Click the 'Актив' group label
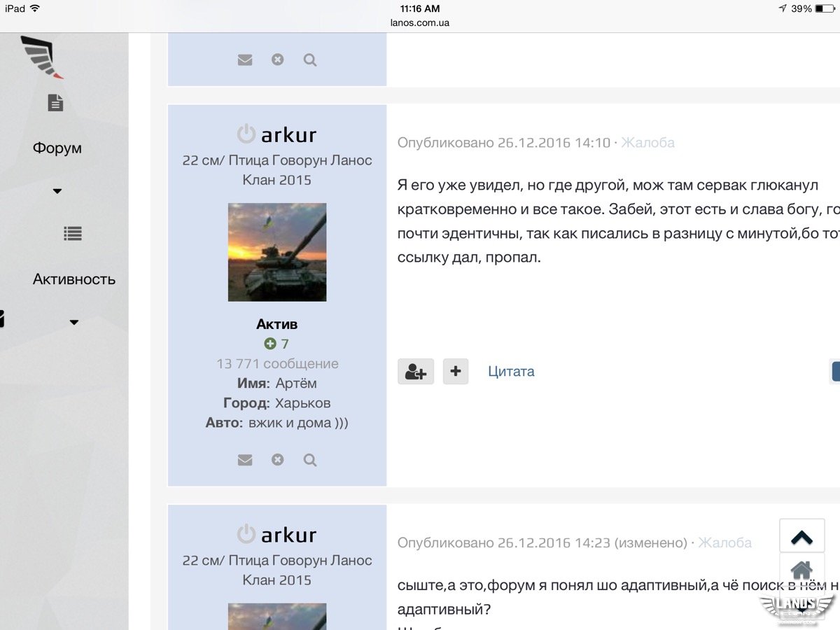840x630 pixels. click(277, 324)
